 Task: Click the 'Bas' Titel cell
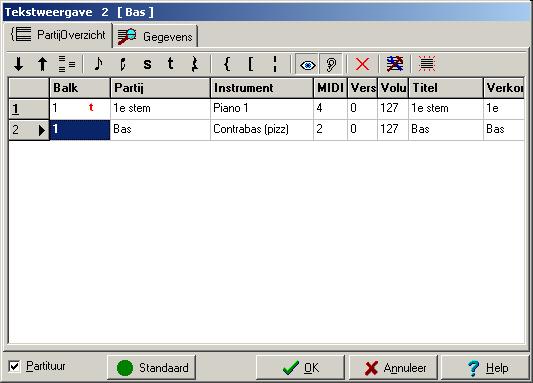[x=446, y=130]
